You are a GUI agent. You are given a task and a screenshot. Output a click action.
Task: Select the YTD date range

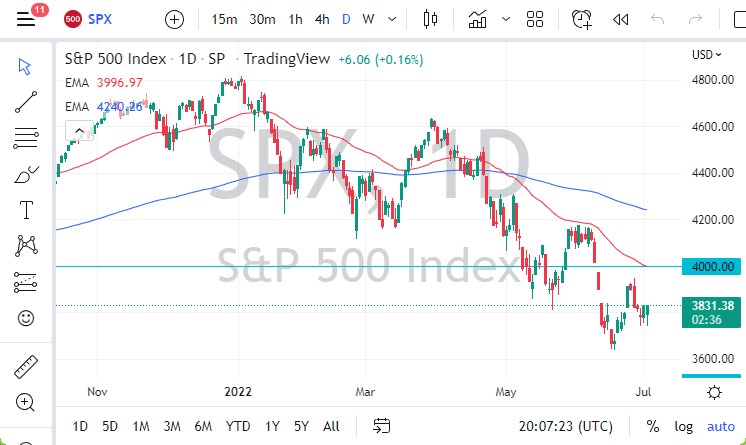pyautogui.click(x=237, y=426)
